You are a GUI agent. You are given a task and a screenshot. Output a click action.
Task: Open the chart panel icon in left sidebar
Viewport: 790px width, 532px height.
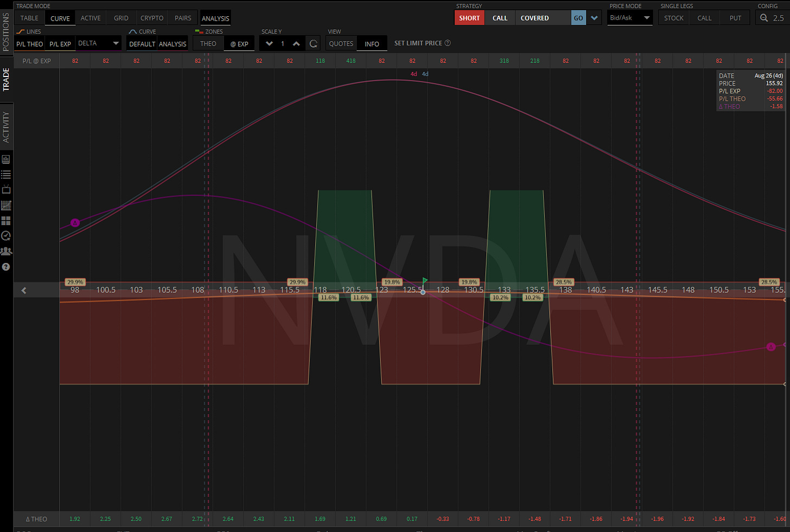tap(6, 159)
